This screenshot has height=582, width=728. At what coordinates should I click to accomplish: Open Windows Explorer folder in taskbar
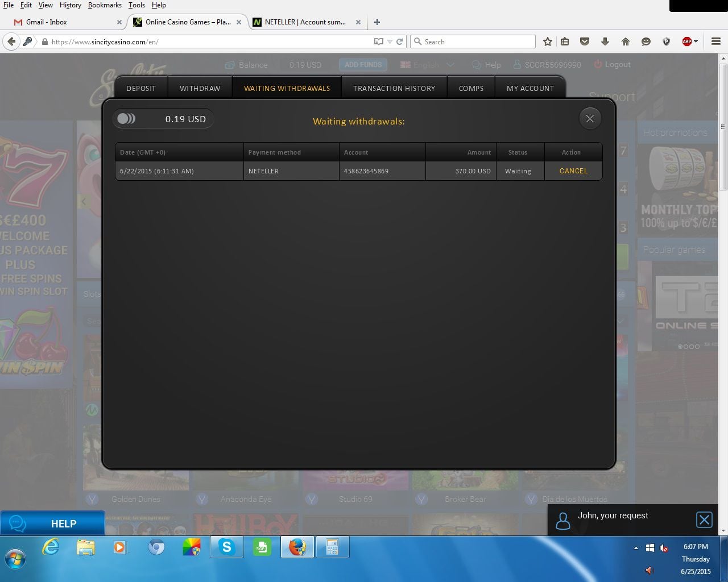pos(86,547)
